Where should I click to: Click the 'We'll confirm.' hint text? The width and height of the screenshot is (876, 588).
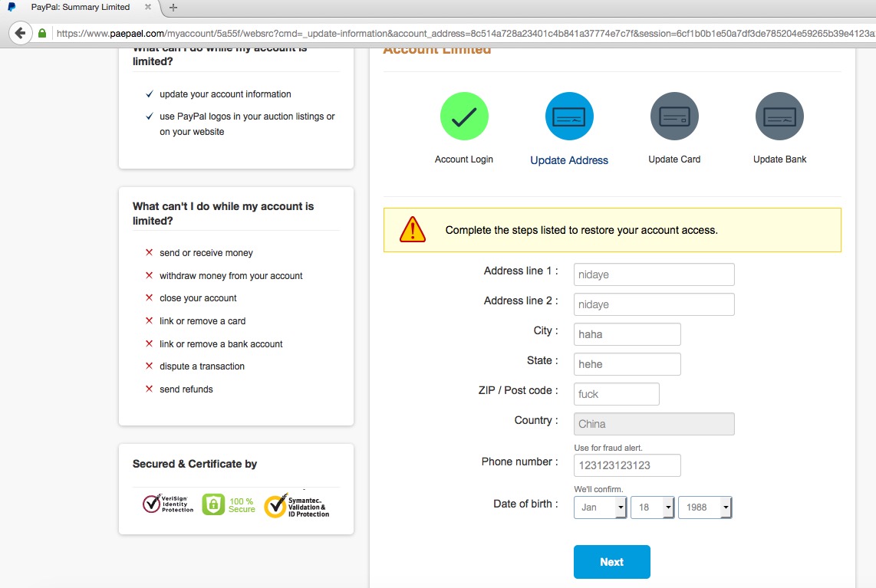tap(598, 489)
